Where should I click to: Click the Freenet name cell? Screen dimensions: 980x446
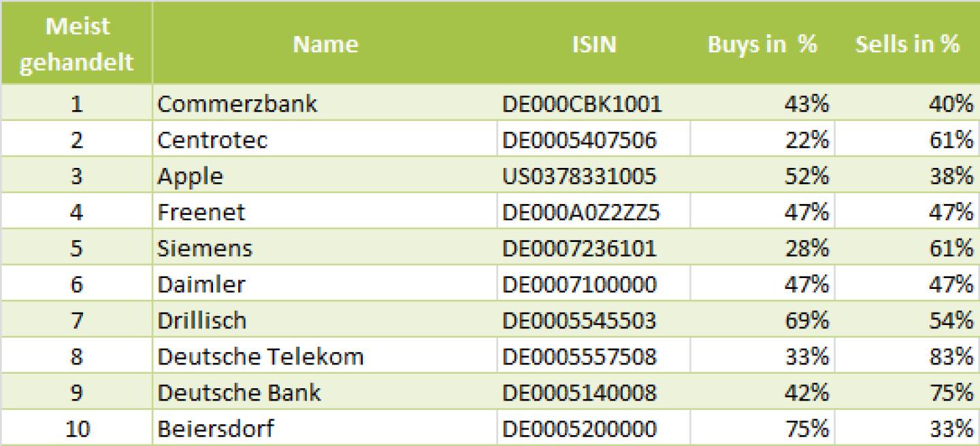[201, 212]
